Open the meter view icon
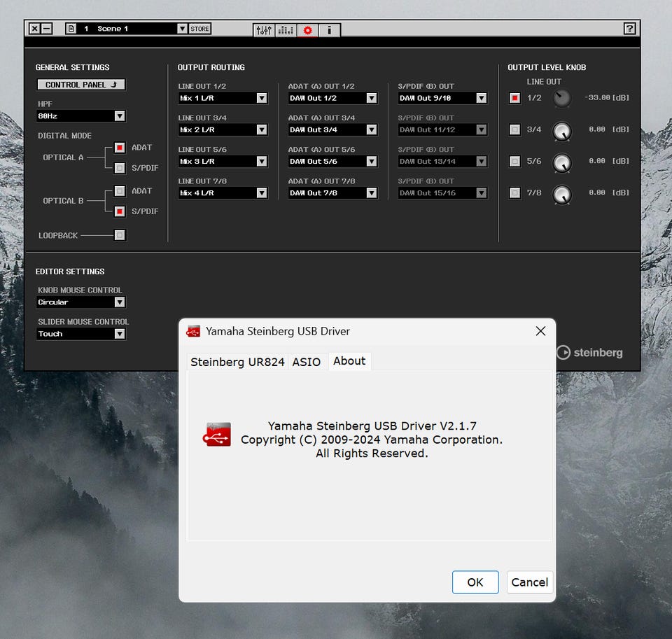Viewport: 672px width, 639px height. pyautogui.click(x=286, y=30)
